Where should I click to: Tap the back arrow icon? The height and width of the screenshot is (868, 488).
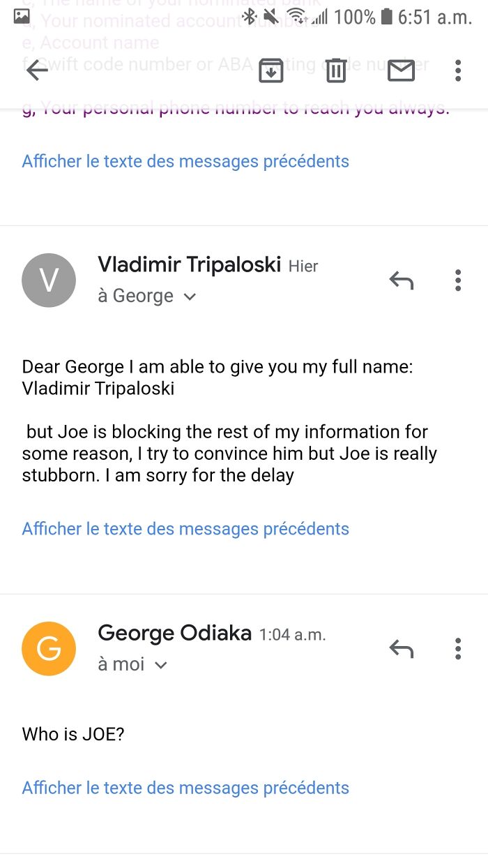click(x=37, y=70)
